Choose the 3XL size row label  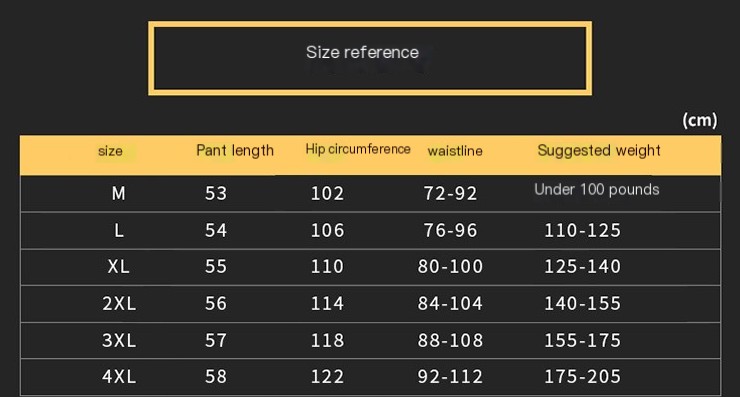click(x=119, y=340)
